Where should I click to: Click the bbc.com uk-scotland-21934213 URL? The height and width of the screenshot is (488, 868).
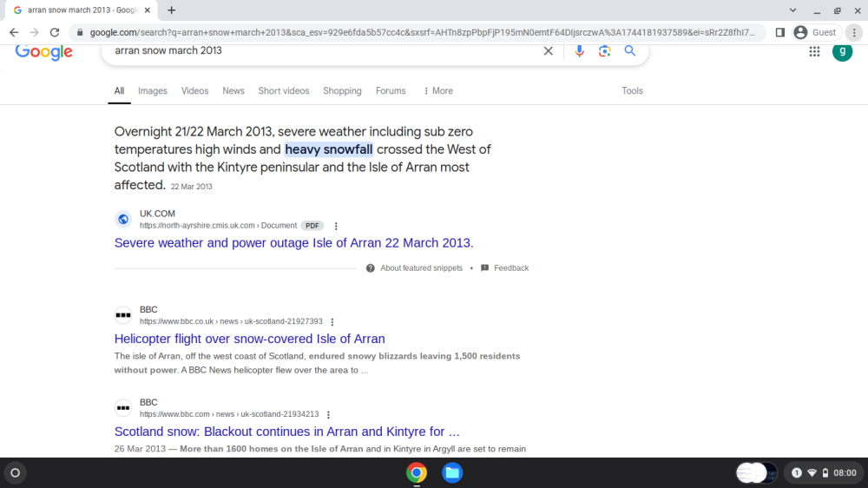coord(229,414)
